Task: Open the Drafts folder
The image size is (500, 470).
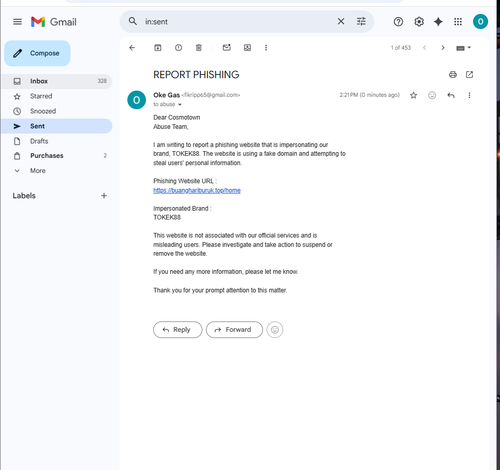Action: 57,141
